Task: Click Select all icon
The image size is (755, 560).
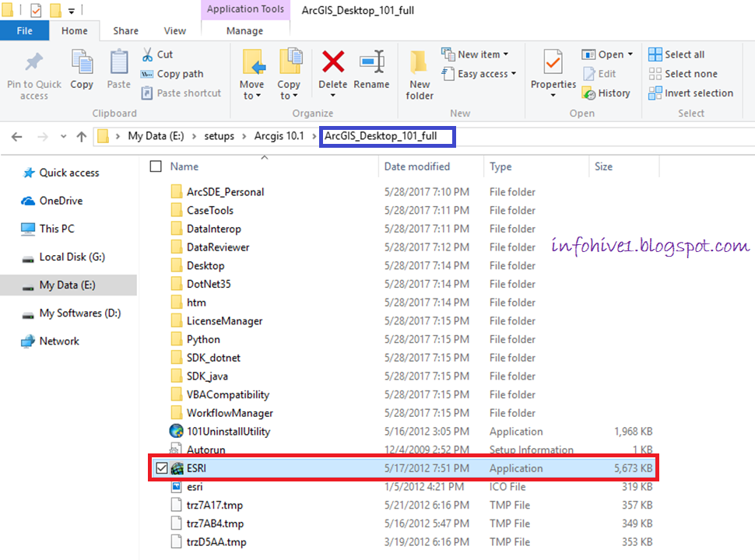Action: tap(655, 54)
